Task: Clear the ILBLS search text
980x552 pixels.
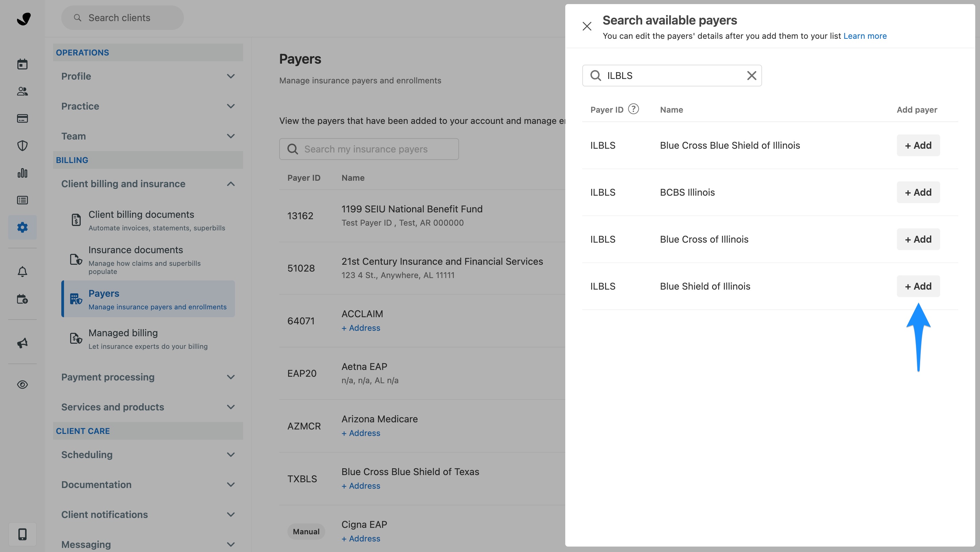Action: coord(752,76)
